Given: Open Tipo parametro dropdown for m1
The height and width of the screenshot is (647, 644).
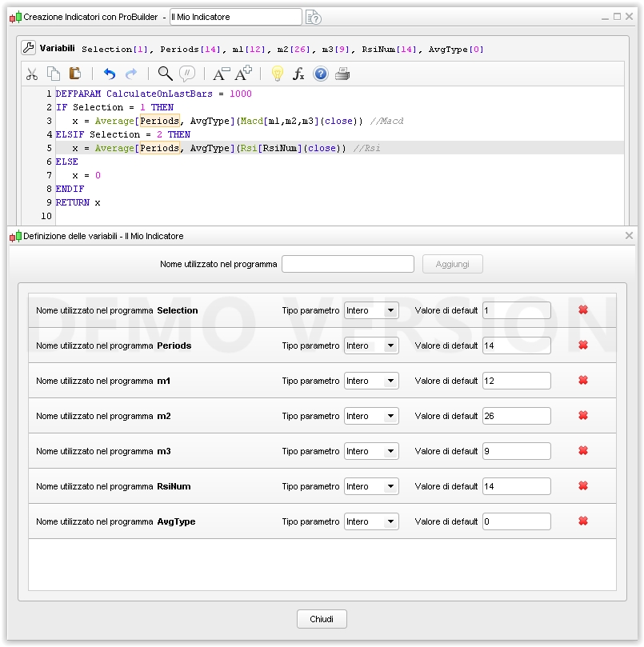Looking at the screenshot, I should click(x=371, y=381).
